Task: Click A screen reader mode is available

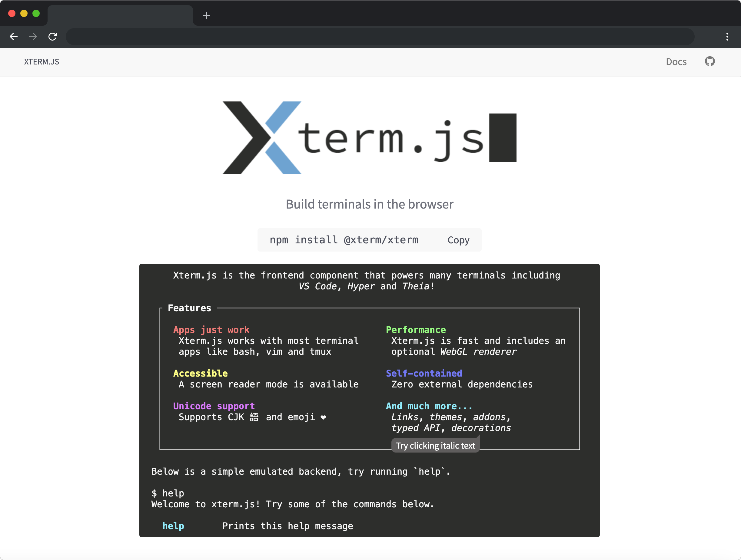Action: pyautogui.click(x=268, y=384)
